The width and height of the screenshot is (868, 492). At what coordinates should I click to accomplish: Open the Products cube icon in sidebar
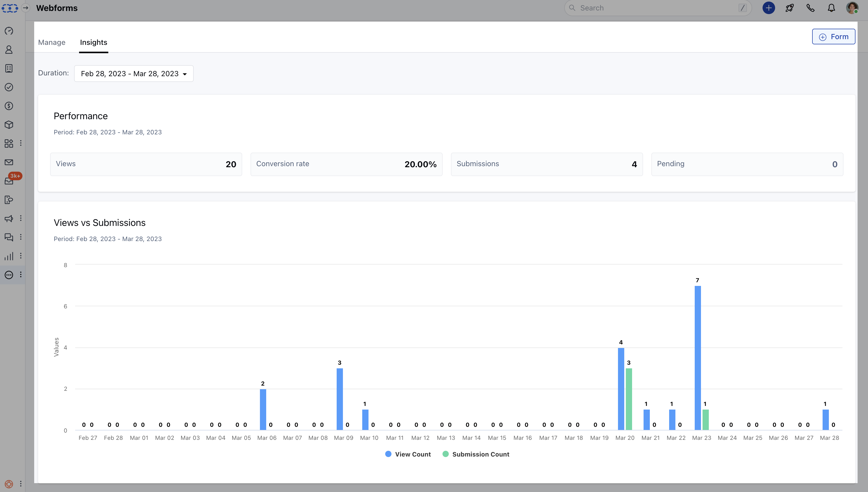tap(9, 125)
